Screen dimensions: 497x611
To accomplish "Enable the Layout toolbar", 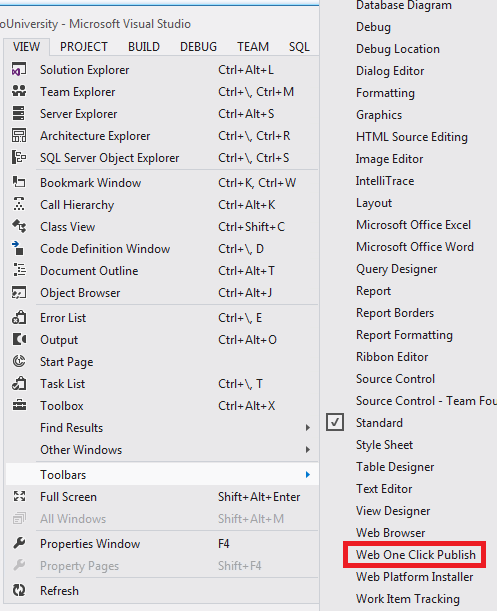I will coord(374,203).
